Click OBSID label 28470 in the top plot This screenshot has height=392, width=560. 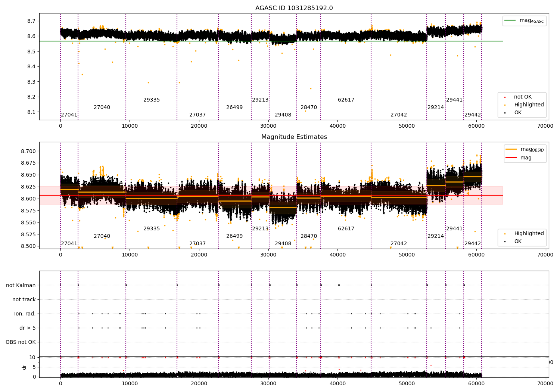pyautogui.click(x=309, y=108)
